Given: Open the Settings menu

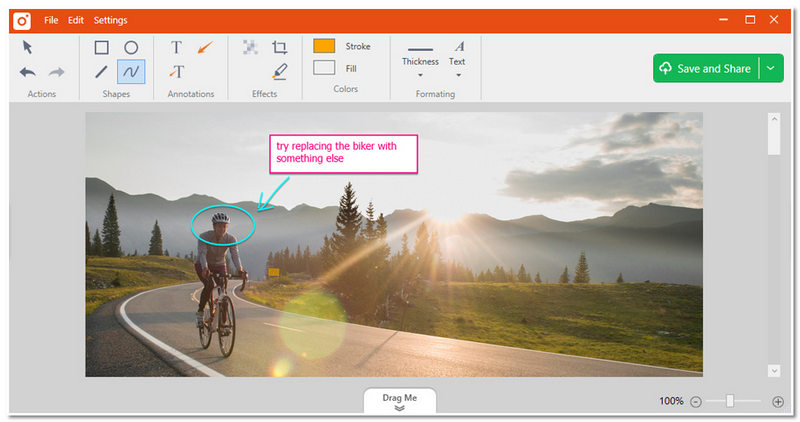Looking at the screenshot, I should pyautogui.click(x=110, y=20).
